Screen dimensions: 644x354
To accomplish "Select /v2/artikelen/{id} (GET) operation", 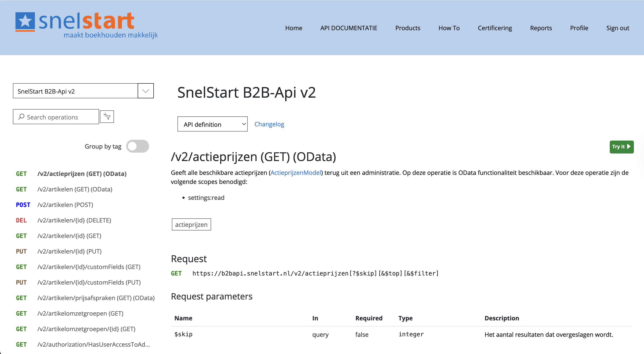I will (69, 236).
